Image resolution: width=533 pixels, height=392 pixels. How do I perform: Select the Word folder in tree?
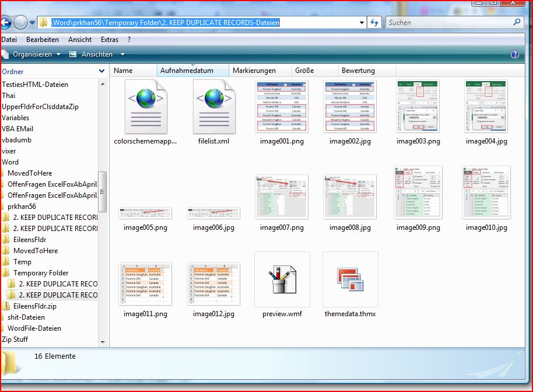pos(10,162)
